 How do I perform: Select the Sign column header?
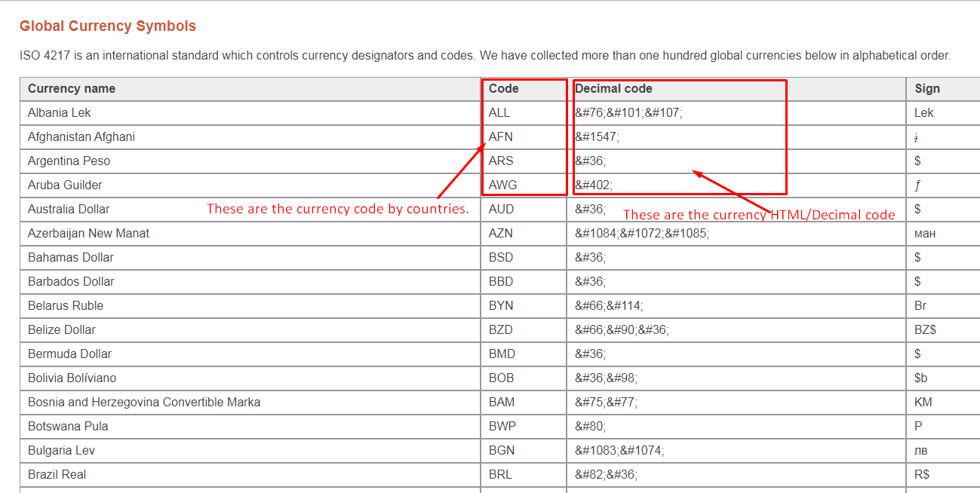926,89
